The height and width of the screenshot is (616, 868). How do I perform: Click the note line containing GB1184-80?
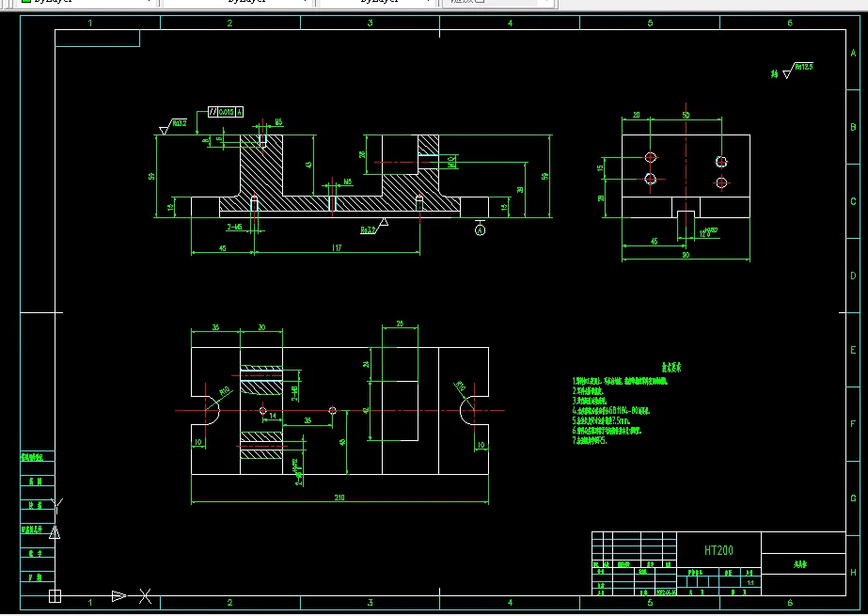pyautogui.click(x=611, y=411)
